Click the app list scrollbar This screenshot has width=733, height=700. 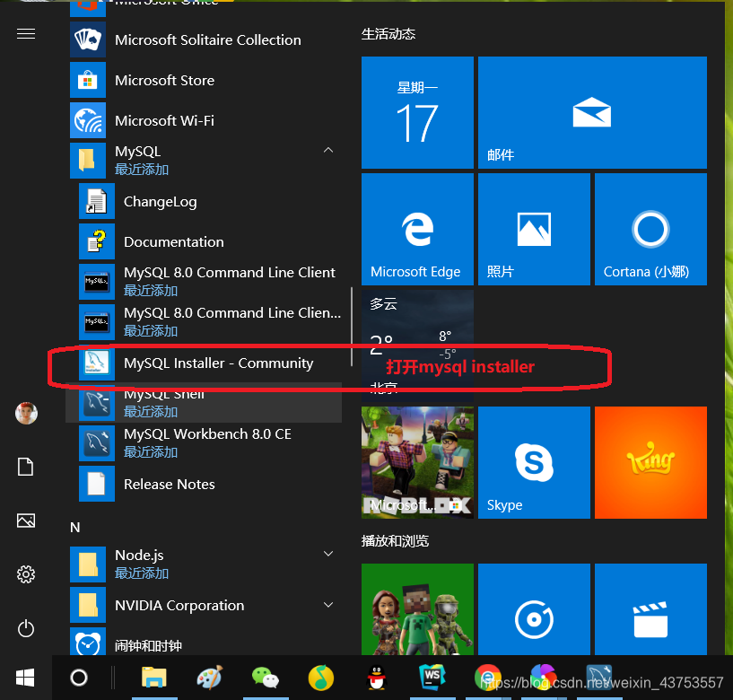point(351,327)
